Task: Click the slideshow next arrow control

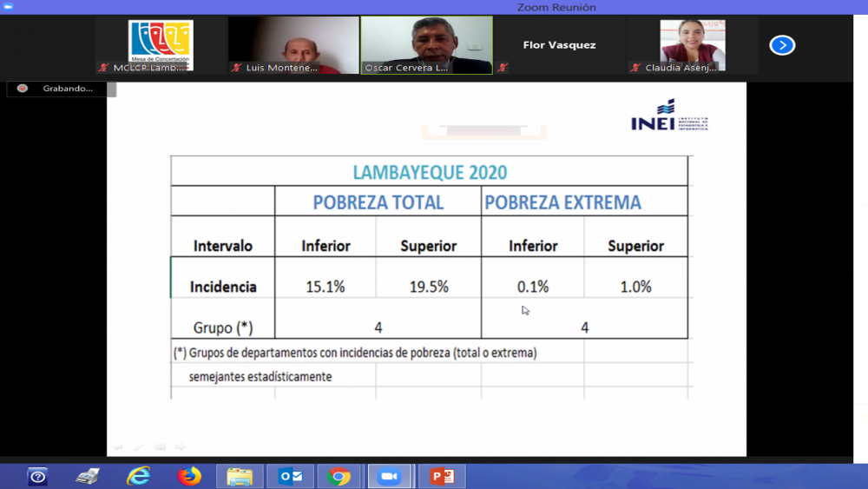Action: click(180, 447)
